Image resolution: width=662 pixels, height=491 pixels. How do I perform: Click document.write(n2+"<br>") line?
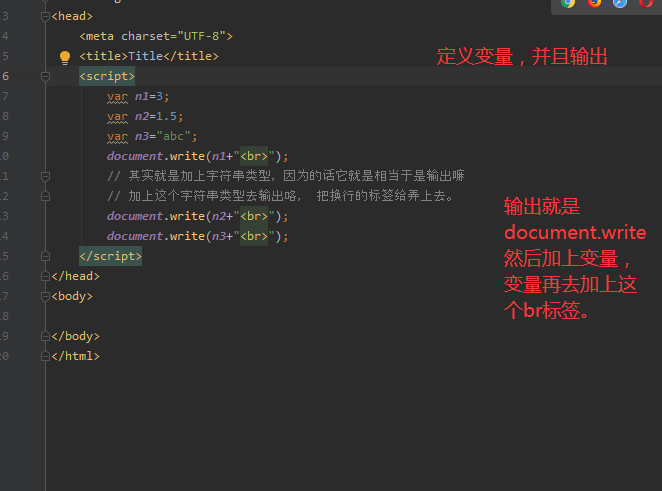(x=198, y=216)
